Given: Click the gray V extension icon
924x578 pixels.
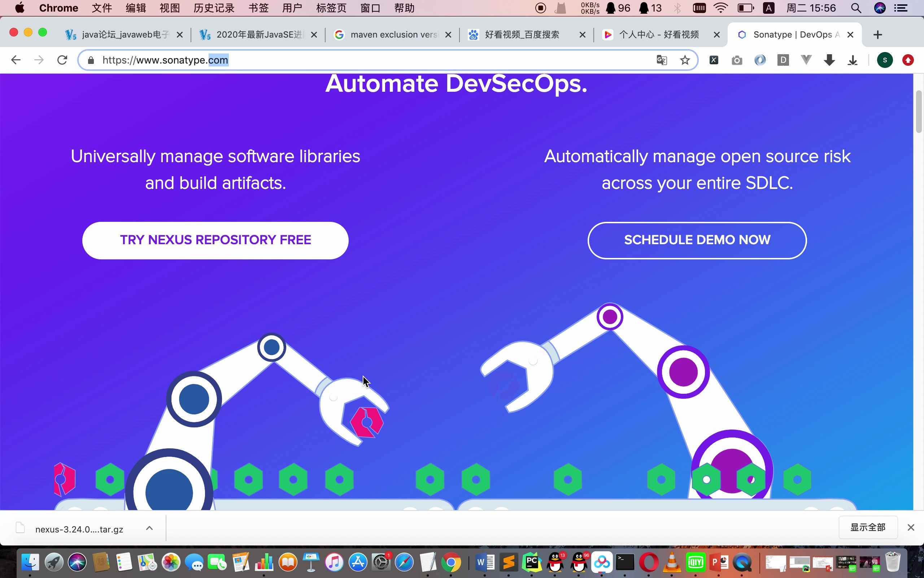Looking at the screenshot, I should pyautogui.click(x=806, y=60).
